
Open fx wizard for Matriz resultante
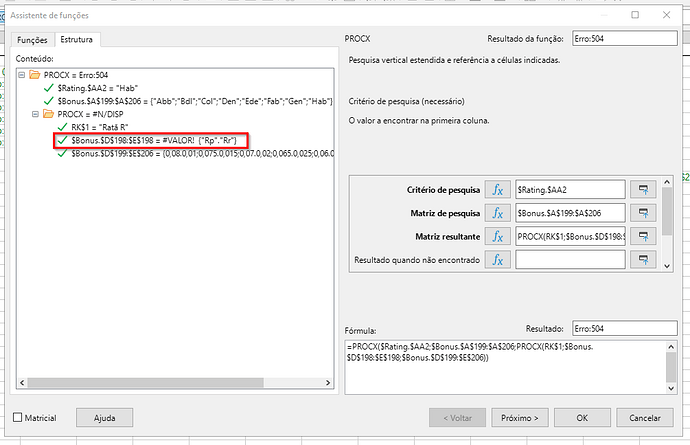point(498,236)
